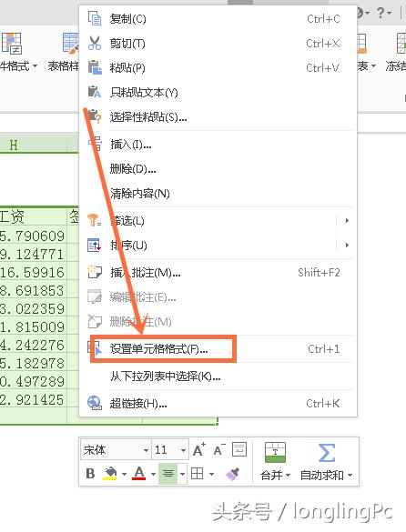Click the Copy (复制) scissors-menu icon
406x532 pixels.
pos(95,19)
